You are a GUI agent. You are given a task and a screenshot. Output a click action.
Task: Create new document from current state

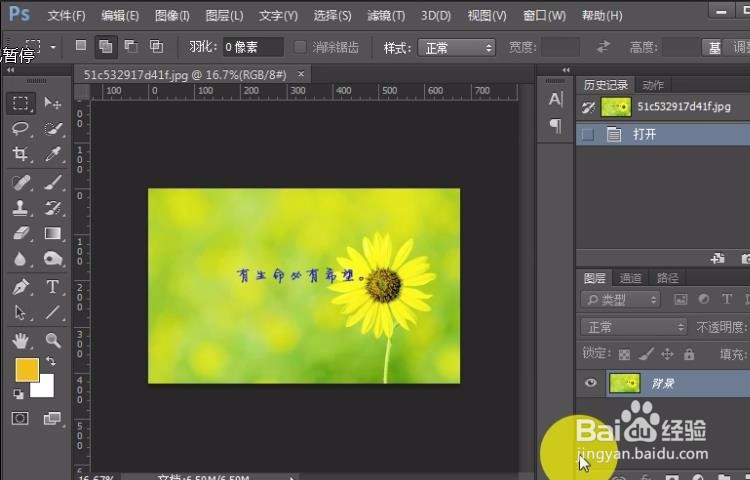pyautogui.click(x=717, y=259)
